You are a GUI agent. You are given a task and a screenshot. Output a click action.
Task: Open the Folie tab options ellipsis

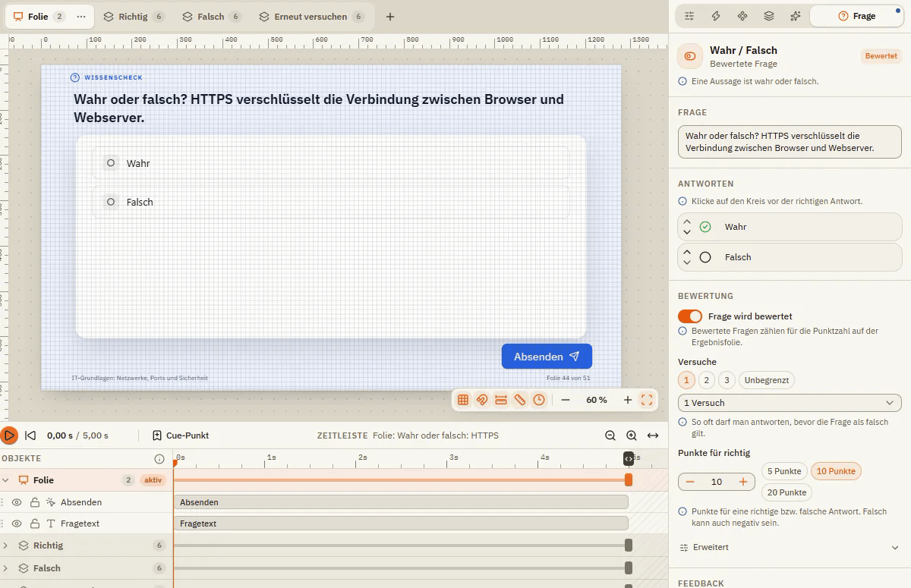click(x=81, y=17)
